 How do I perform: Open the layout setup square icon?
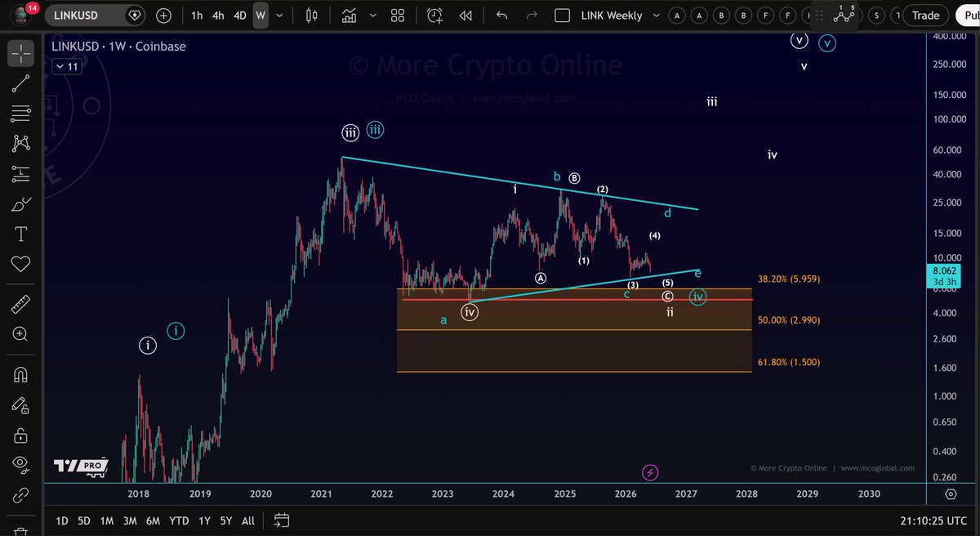(x=562, y=16)
